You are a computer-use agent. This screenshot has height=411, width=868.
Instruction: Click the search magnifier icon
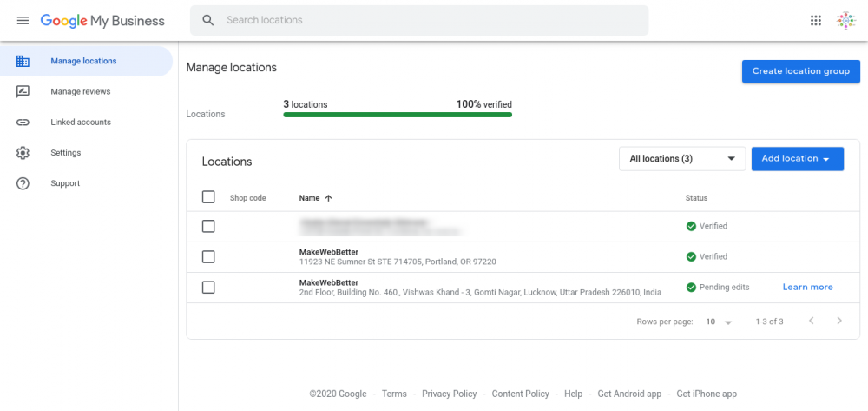point(208,20)
